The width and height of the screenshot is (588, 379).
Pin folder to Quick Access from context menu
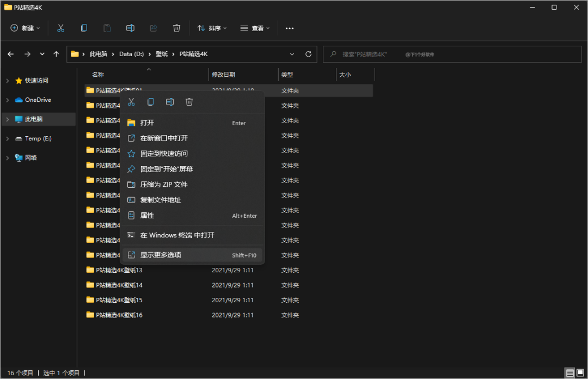(163, 154)
